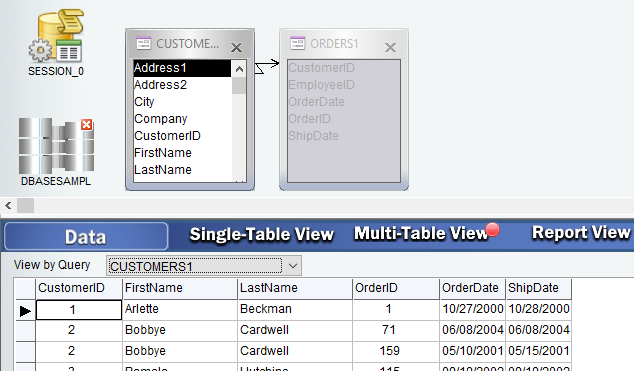Click the ORDERS1 table window icon
Image resolution: width=634 pixels, height=371 pixels.
click(x=298, y=43)
